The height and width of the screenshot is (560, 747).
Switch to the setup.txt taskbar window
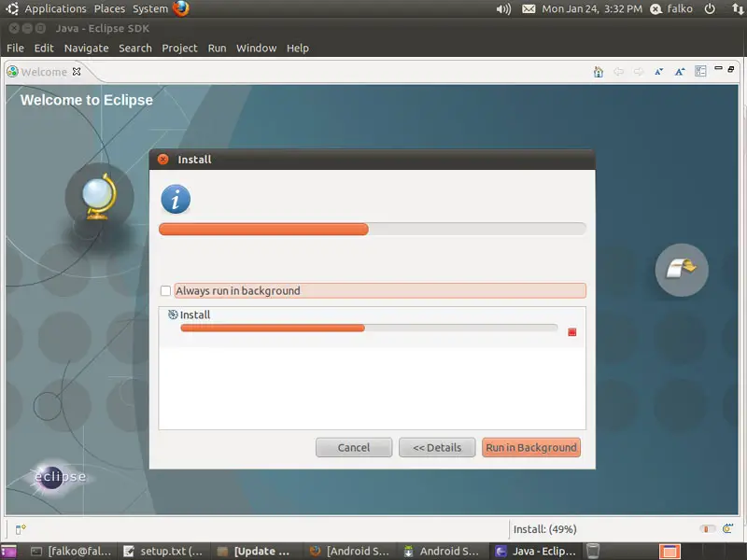point(162,552)
